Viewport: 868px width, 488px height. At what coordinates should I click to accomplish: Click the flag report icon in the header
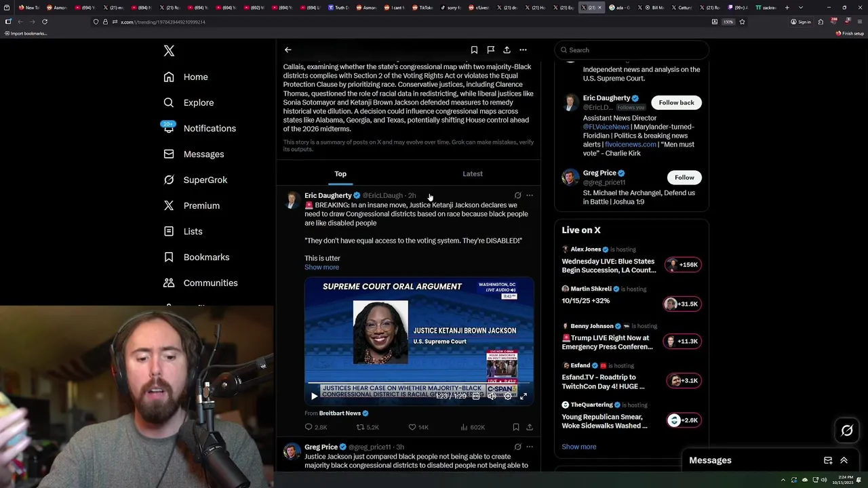tap(490, 50)
